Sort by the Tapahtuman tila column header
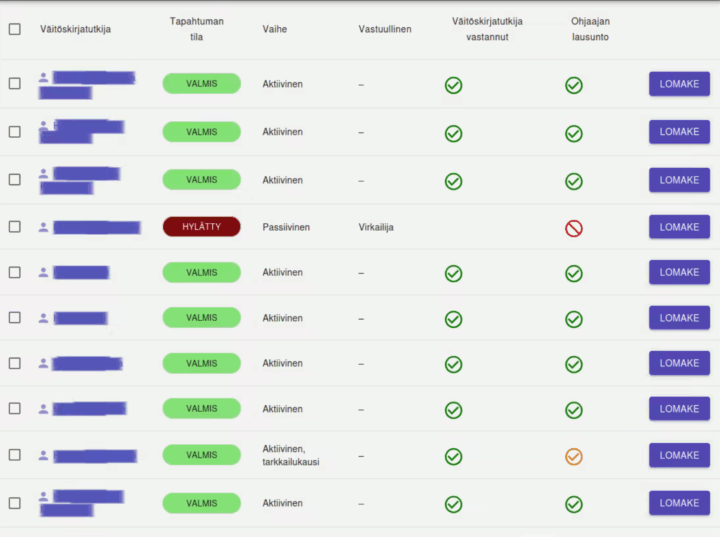720x537 pixels. pos(195,29)
